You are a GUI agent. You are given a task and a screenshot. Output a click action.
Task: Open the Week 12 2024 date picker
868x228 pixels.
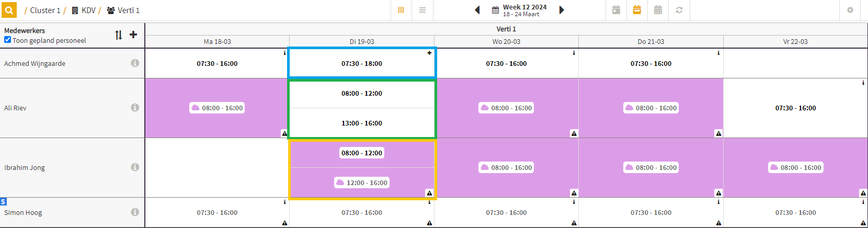519,10
